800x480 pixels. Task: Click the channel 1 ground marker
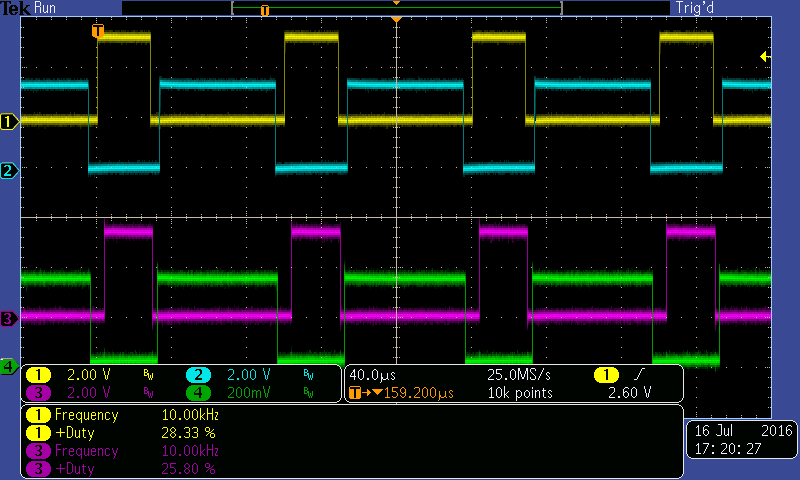tap(9, 122)
